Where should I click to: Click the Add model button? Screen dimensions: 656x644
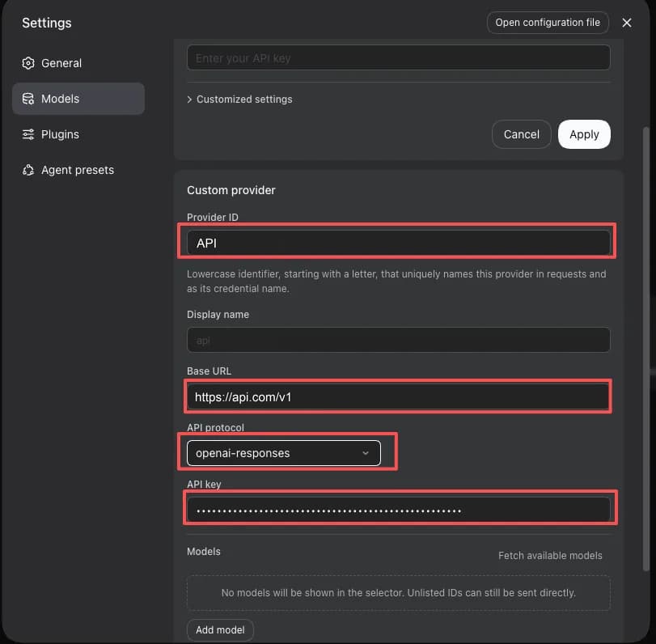click(220, 629)
